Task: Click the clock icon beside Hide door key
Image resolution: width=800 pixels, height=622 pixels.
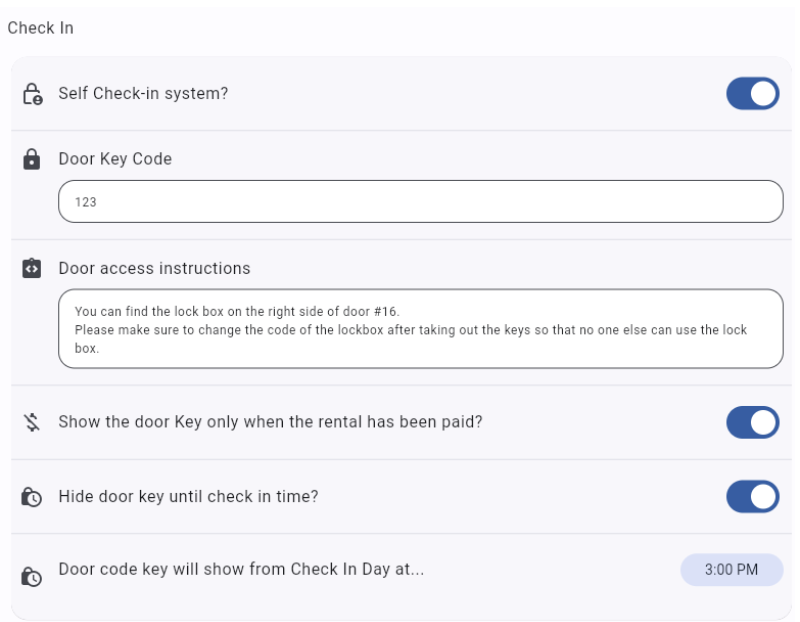Action: click(32, 496)
